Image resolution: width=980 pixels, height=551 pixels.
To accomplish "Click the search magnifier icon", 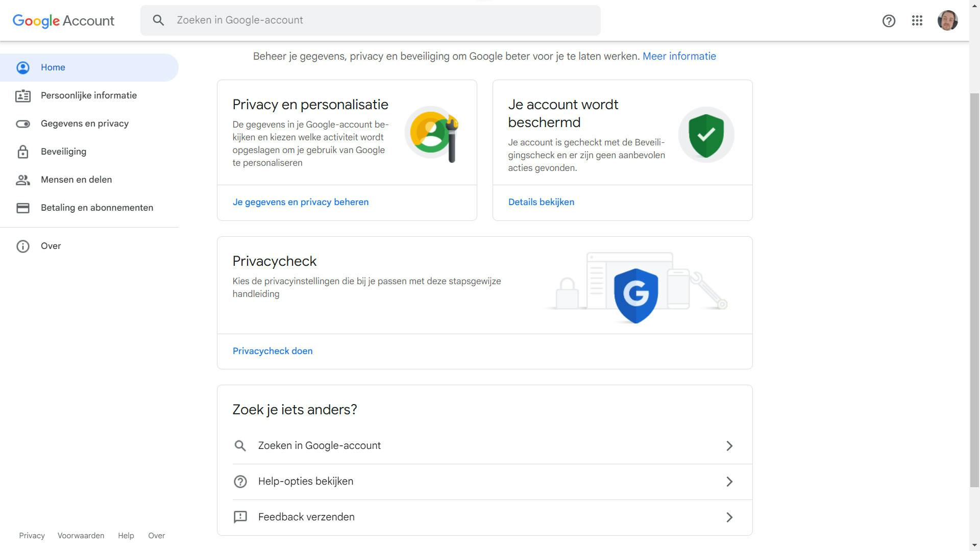I will [158, 20].
